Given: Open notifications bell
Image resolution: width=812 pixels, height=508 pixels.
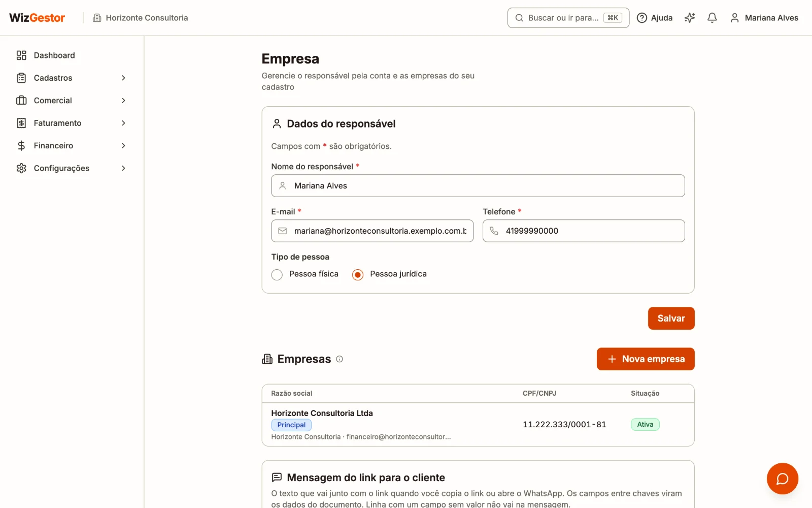Looking at the screenshot, I should tap(712, 18).
